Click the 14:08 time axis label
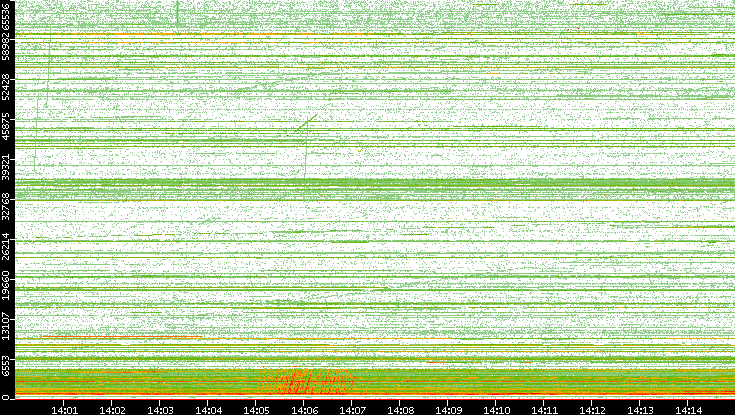The width and height of the screenshot is (735, 415). coord(400,410)
